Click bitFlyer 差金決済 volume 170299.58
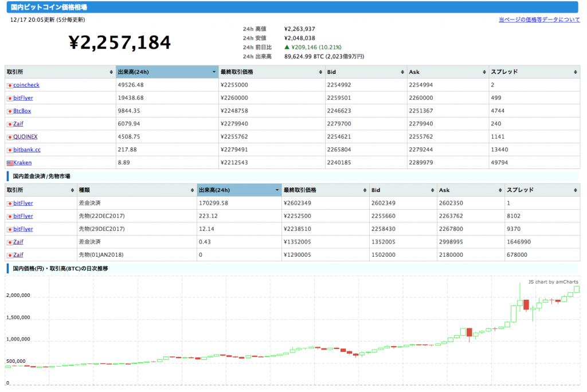 pyautogui.click(x=213, y=203)
